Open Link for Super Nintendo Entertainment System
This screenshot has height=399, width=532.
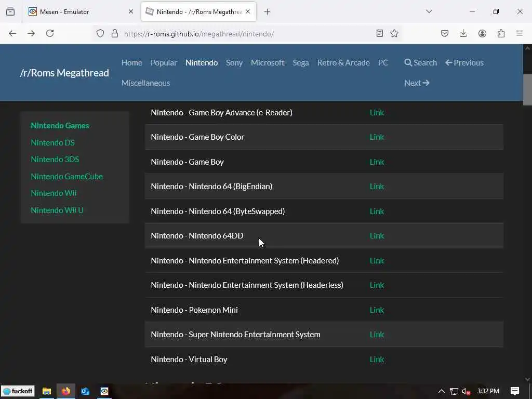[x=377, y=334]
